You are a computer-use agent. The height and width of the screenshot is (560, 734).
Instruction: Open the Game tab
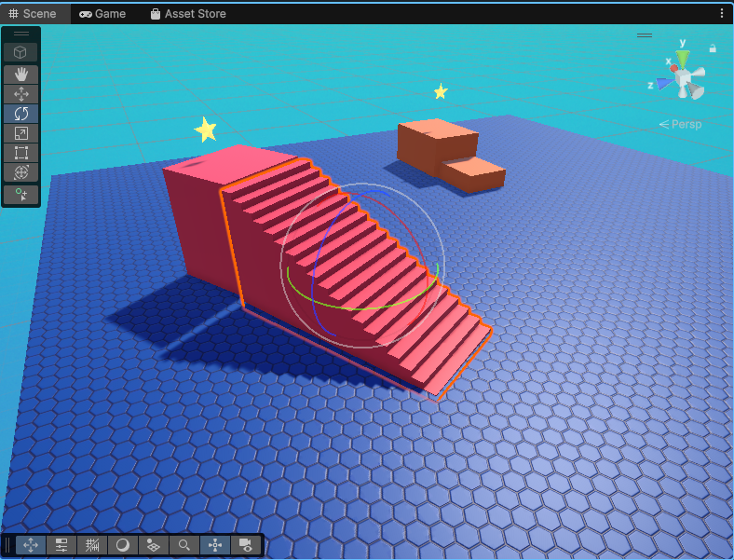click(102, 14)
